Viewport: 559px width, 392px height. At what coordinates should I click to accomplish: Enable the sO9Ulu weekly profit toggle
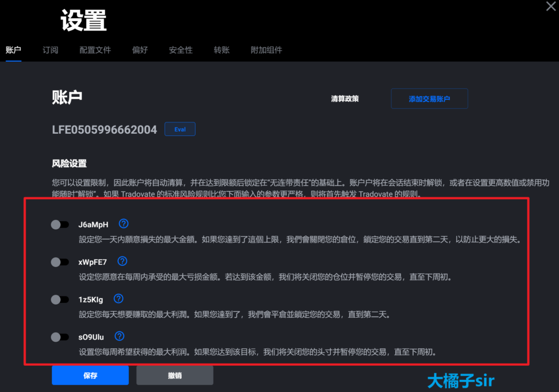[60, 337]
